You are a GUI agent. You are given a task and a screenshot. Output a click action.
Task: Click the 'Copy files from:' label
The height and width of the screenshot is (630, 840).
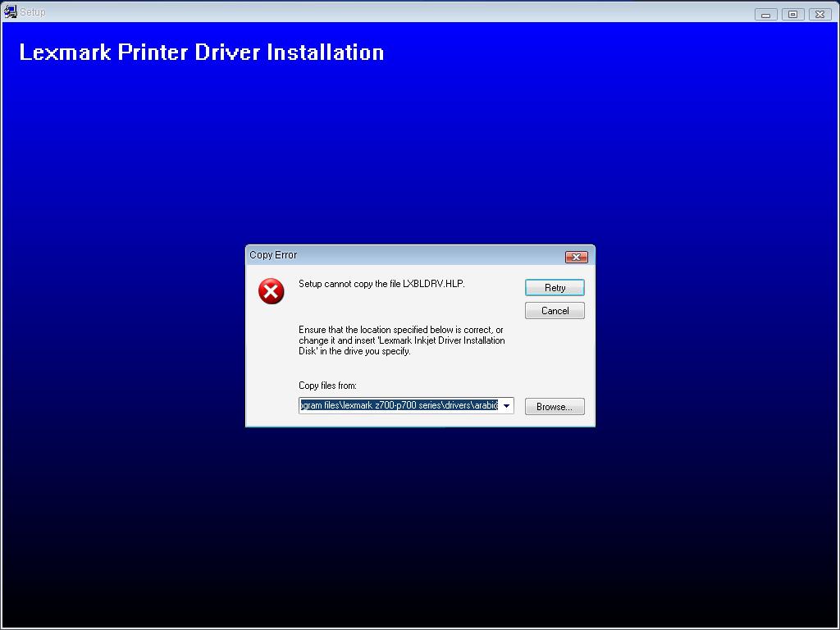(x=327, y=386)
